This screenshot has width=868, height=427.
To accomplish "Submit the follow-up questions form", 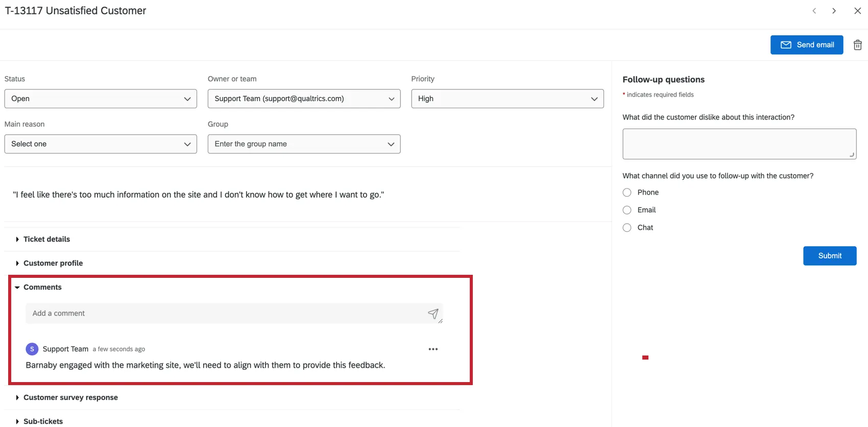I will [x=830, y=256].
